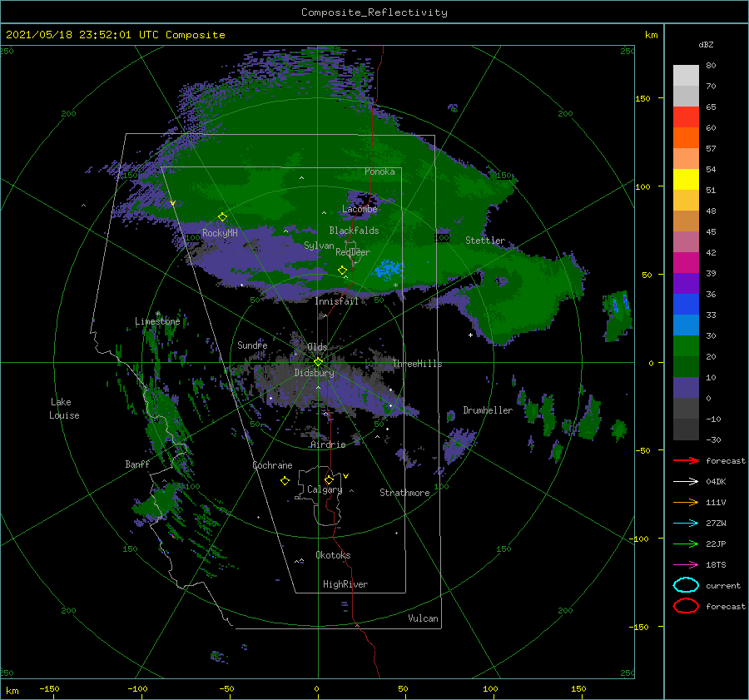
Task: Click the cyan 27ZW arrow icon
Action: click(686, 524)
